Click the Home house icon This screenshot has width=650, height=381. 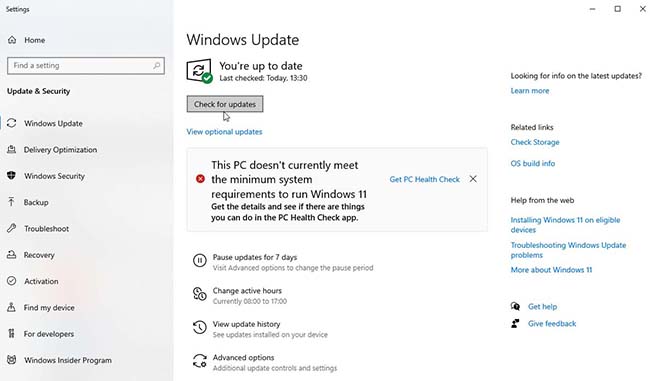pyautogui.click(x=12, y=40)
